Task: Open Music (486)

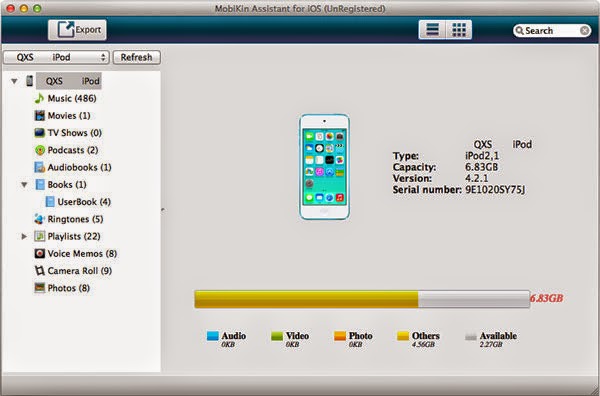Action: (x=72, y=98)
